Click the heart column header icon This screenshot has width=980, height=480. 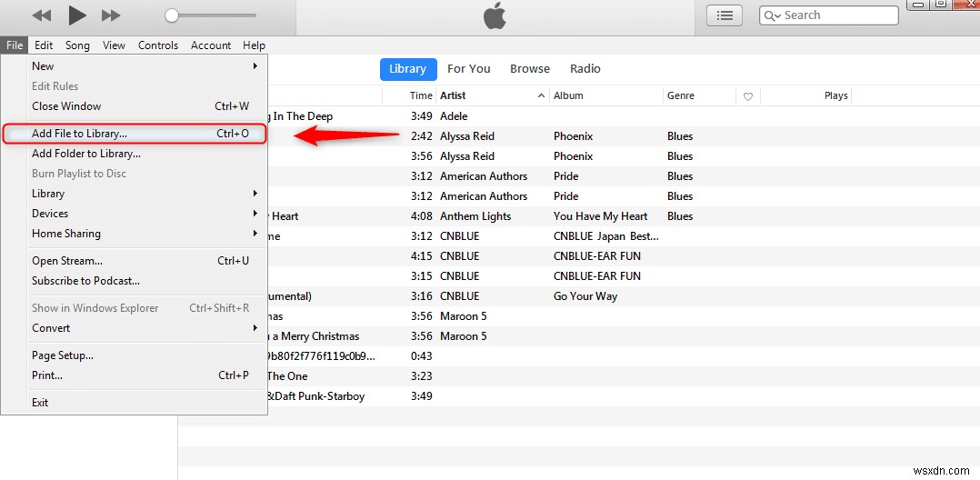(747, 96)
